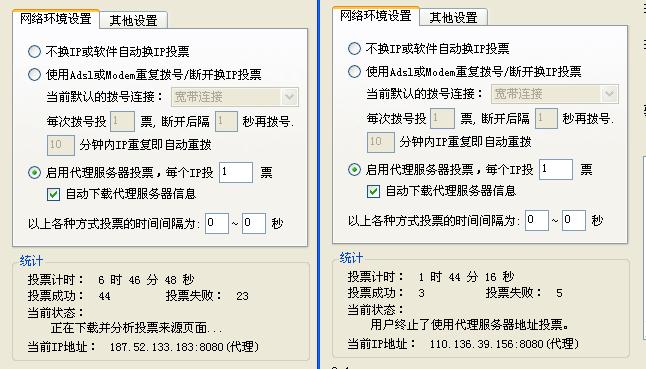The height and width of the screenshot is (369, 646).
Task: Open 宽带连接 dropdown arrow in right window
Action: click(609, 94)
